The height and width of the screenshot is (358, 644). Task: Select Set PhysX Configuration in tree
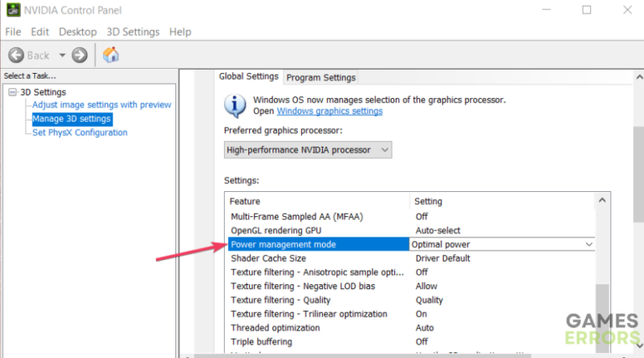tap(80, 132)
